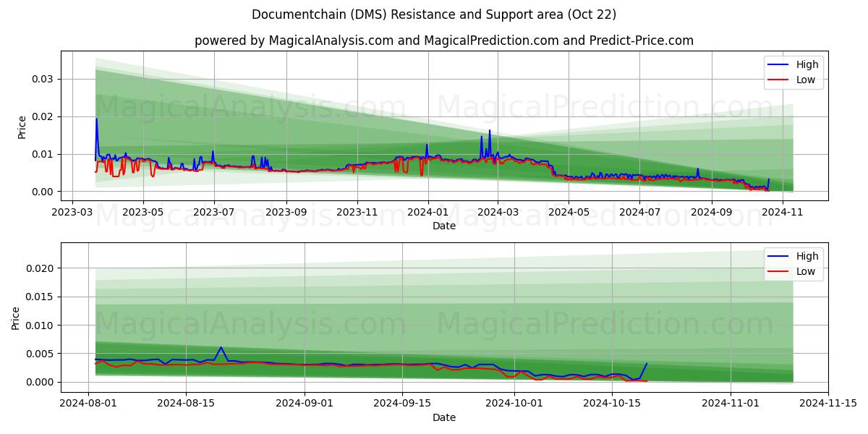
Task: Click the '2024-11' x-axis label
Action: tap(782, 212)
